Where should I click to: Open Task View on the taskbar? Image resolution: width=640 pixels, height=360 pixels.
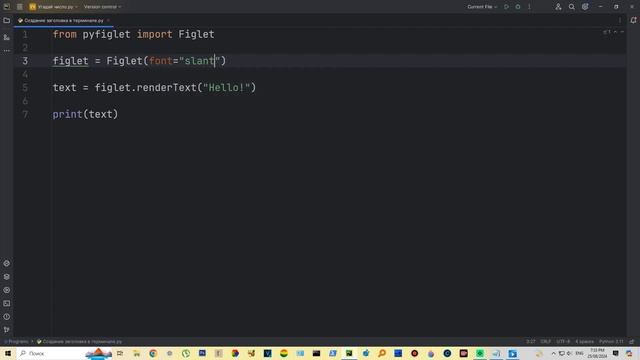pyautogui.click(x=120, y=353)
